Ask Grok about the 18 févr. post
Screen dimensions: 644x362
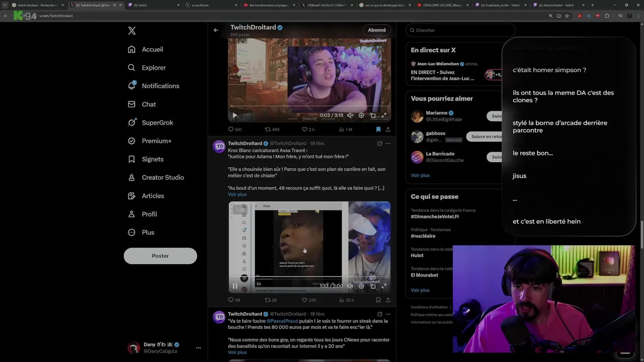tap(379, 314)
